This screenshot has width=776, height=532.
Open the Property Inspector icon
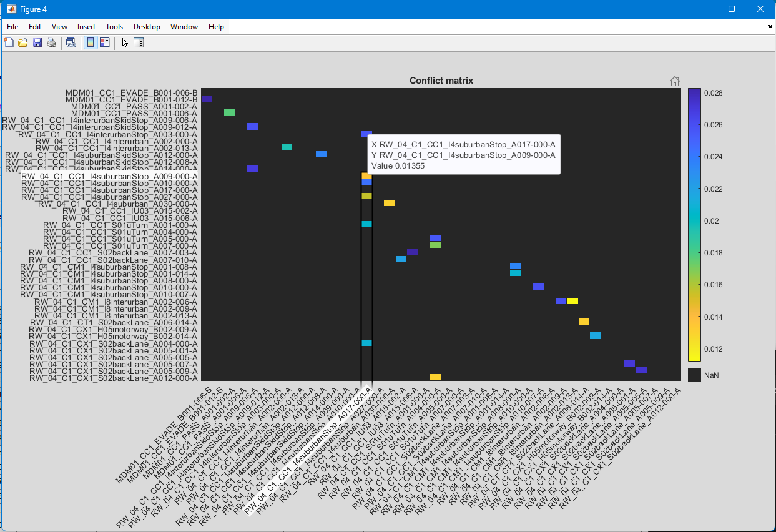point(139,43)
